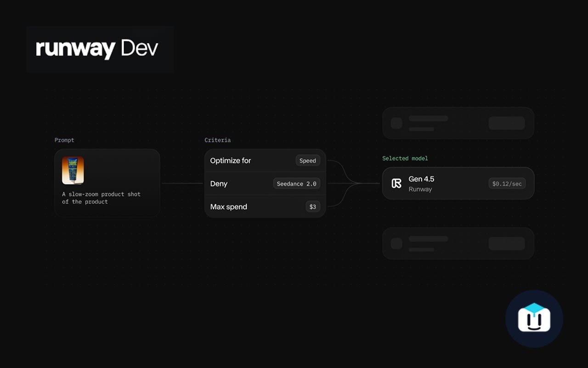Click the Max spend row label

[229, 207]
